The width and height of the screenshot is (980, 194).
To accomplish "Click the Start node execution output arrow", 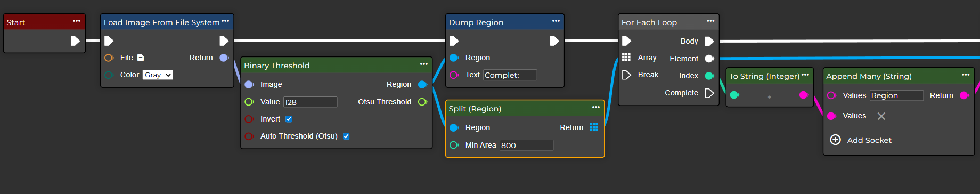I will click(x=75, y=41).
